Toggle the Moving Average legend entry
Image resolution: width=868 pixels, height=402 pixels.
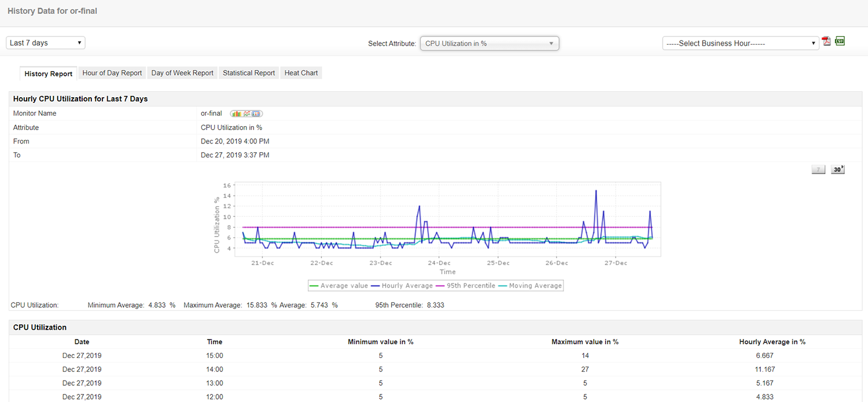tap(529, 286)
